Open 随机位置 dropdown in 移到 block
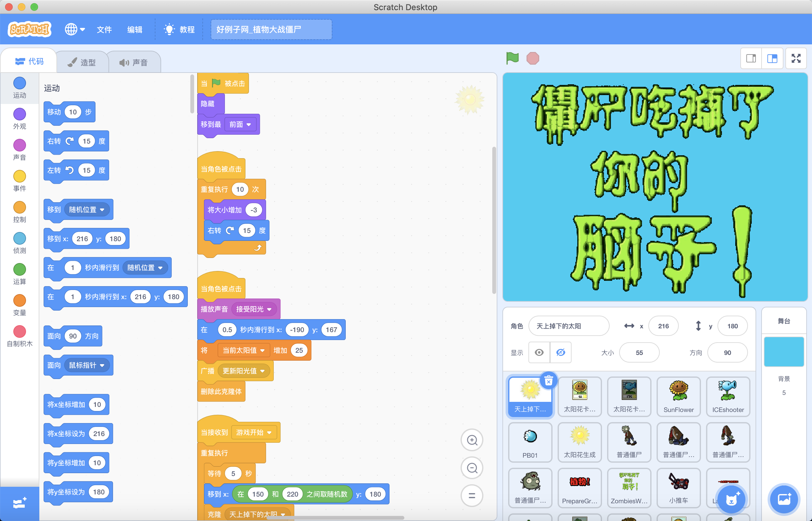This screenshot has width=812, height=521. (87, 210)
